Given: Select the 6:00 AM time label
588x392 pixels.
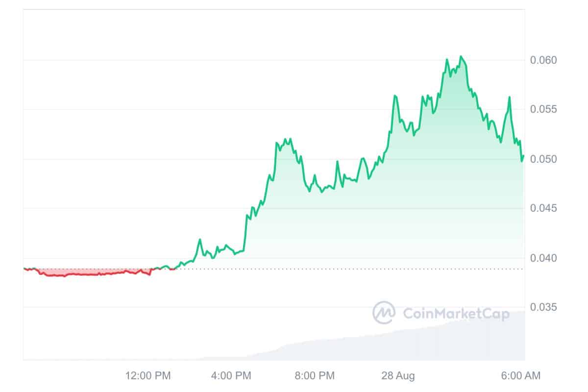Looking at the screenshot, I should pos(520,376).
